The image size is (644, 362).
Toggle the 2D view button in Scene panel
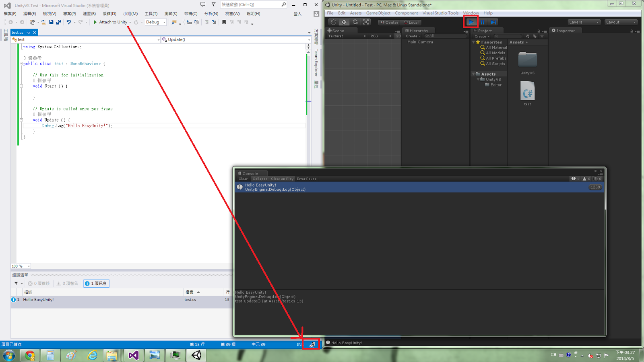(398, 36)
